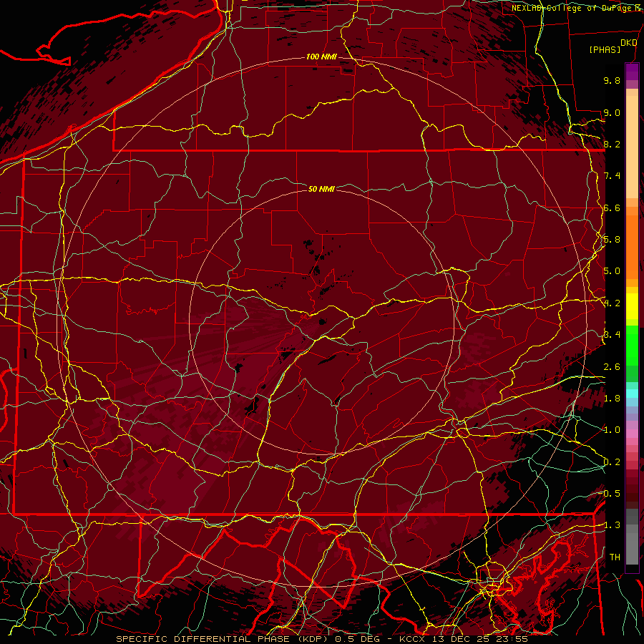644x644 pixels.
Task: Click the [PHAS] unit label
Action: [x=605, y=49]
